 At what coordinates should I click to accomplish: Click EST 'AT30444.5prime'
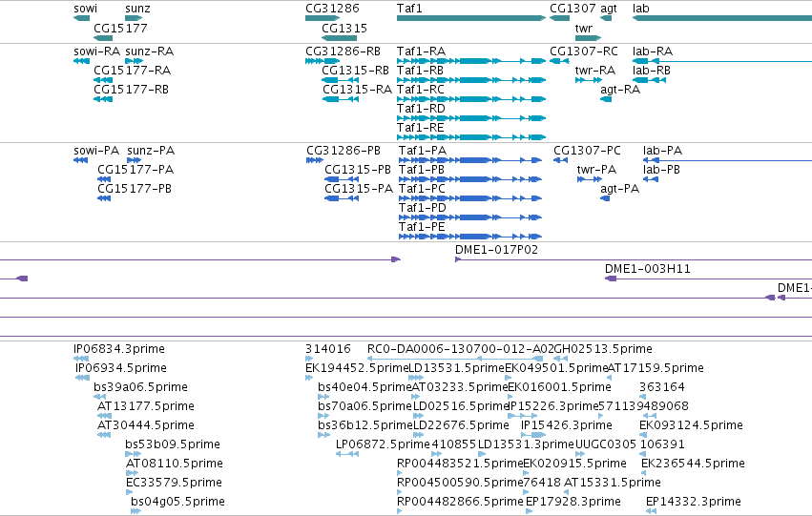(146, 425)
